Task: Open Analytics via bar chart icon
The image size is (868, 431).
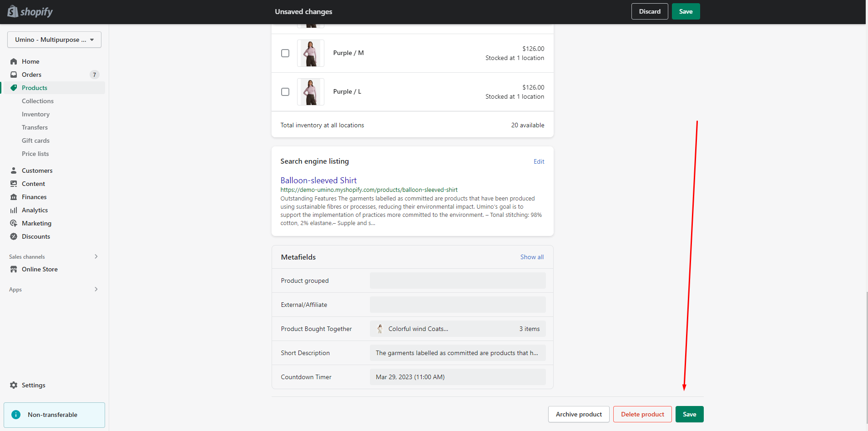Action: pos(14,210)
